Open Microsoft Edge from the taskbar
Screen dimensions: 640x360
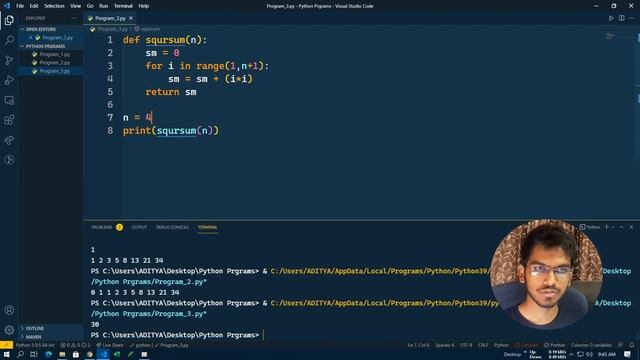click(x=48, y=354)
